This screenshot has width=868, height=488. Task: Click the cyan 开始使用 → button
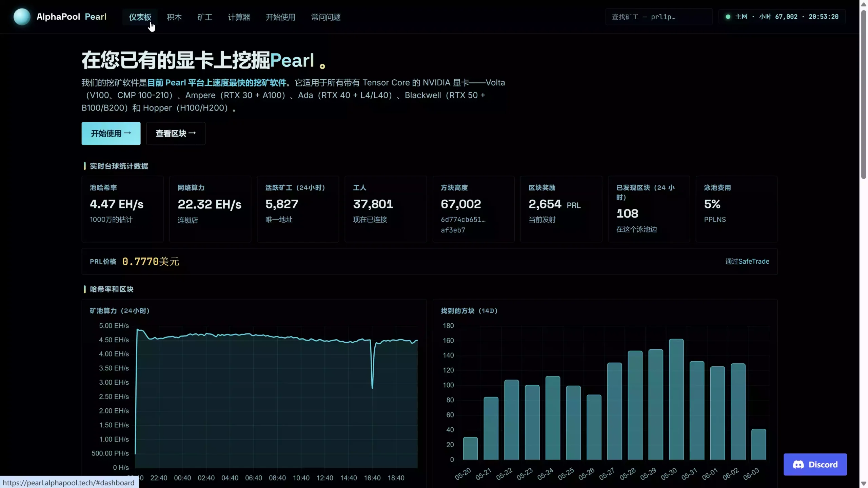pyautogui.click(x=111, y=134)
